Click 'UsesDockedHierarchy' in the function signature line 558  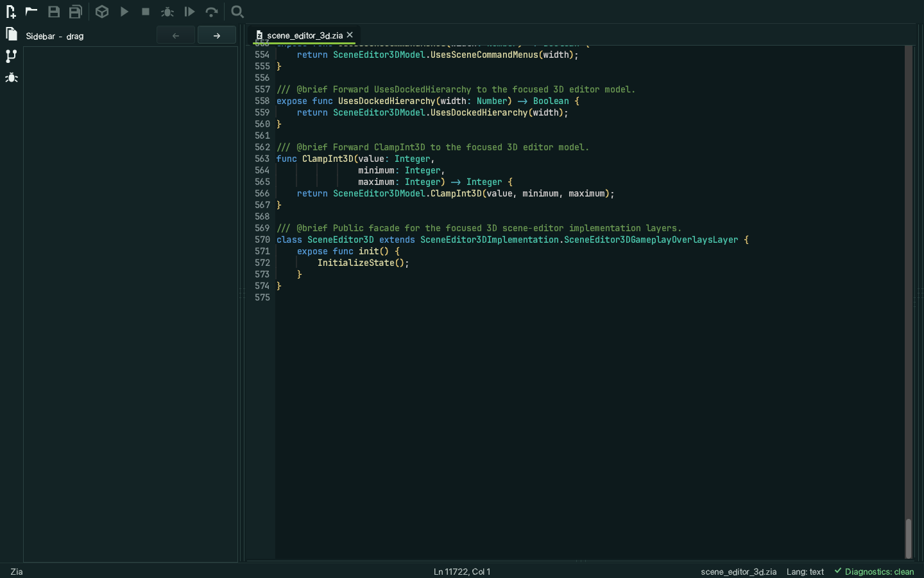coord(387,101)
